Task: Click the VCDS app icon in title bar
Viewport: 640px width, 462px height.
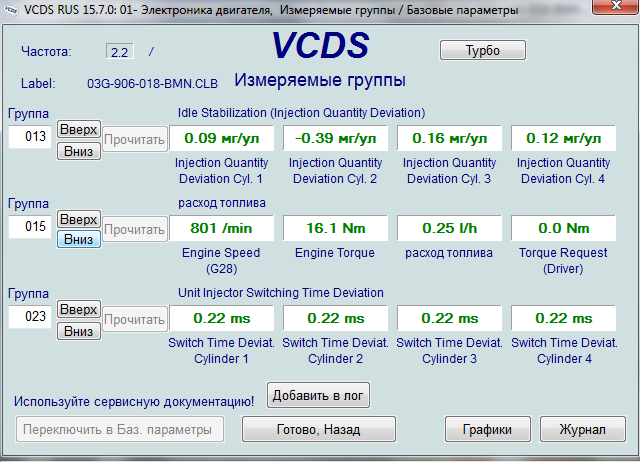Action: click(11, 10)
